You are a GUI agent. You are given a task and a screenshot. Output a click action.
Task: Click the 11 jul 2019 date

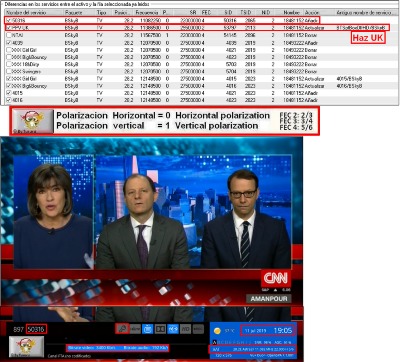tap(255, 331)
